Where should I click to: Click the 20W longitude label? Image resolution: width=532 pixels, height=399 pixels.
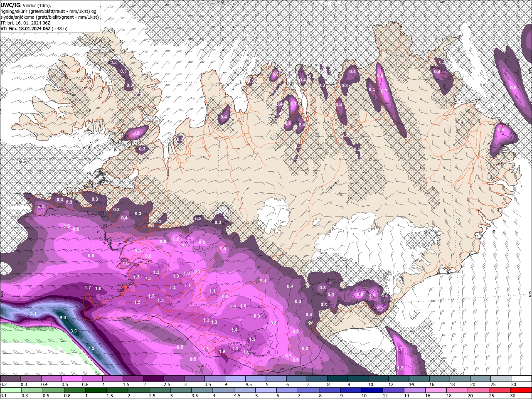[x=221, y=2]
